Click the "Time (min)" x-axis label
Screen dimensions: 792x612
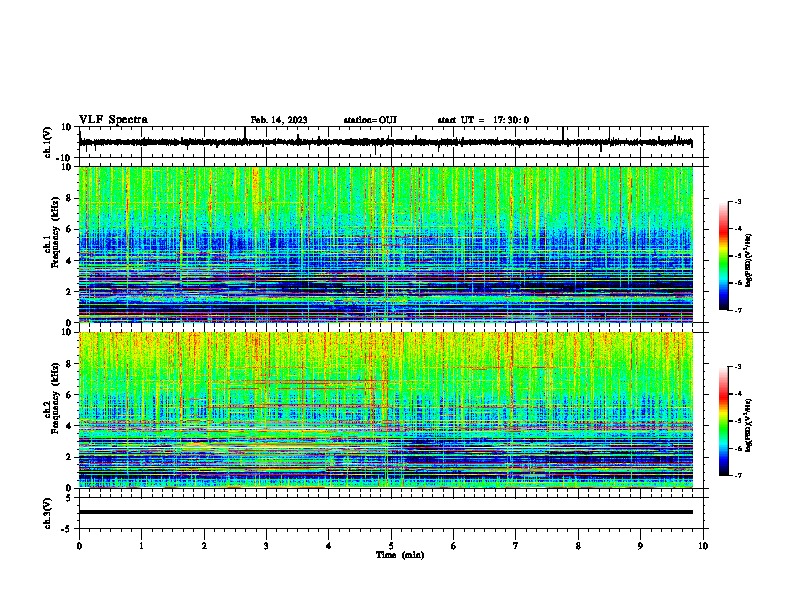[400, 555]
